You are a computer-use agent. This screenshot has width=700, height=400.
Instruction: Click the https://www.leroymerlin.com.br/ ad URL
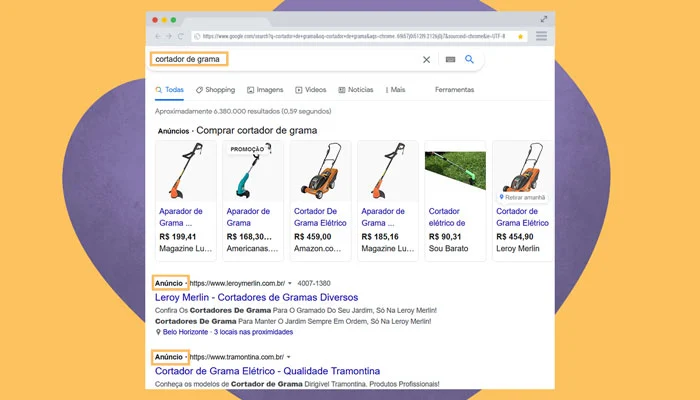click(x=237, y=283)
